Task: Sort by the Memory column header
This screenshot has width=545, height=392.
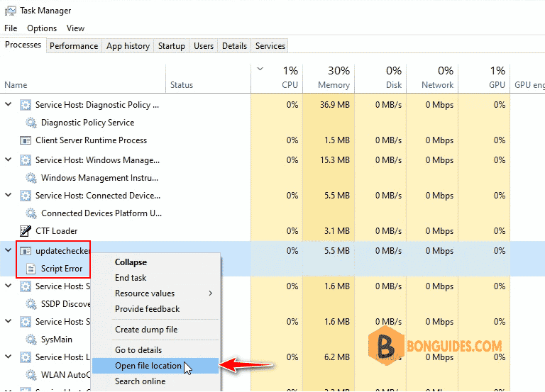Action: point(329,79)
